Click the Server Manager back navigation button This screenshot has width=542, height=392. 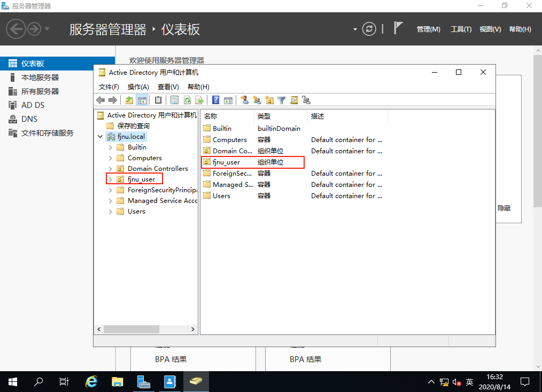click(16, 29)
